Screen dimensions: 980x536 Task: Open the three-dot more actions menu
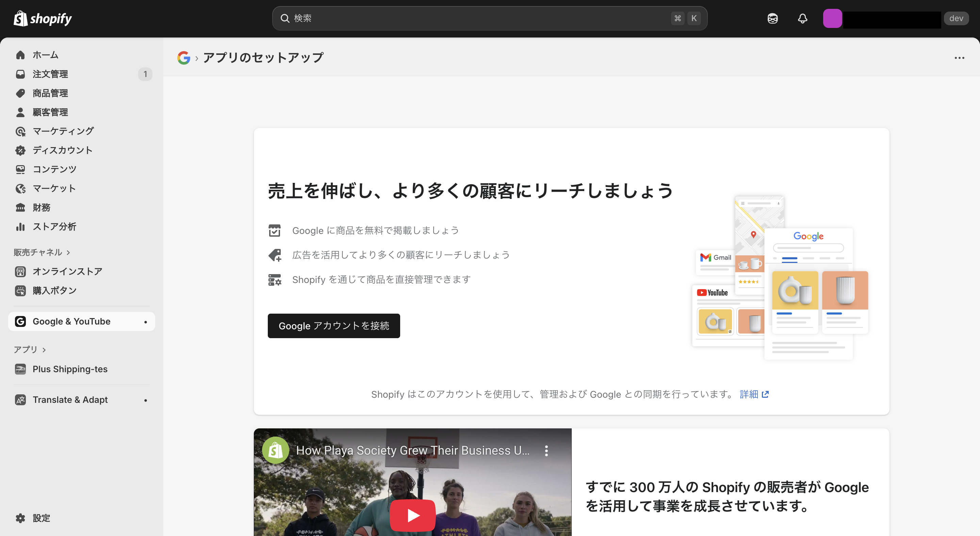tap(959, 58)
